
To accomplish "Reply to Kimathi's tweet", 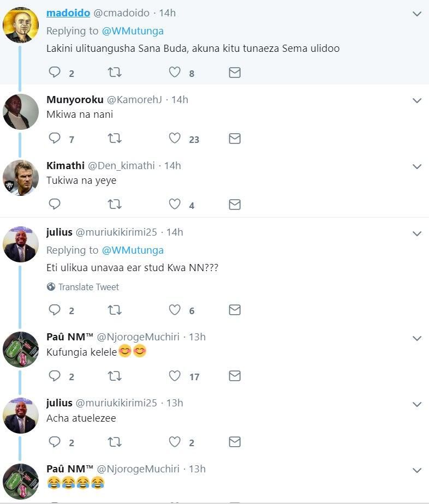I will click(x=55, y=205).
